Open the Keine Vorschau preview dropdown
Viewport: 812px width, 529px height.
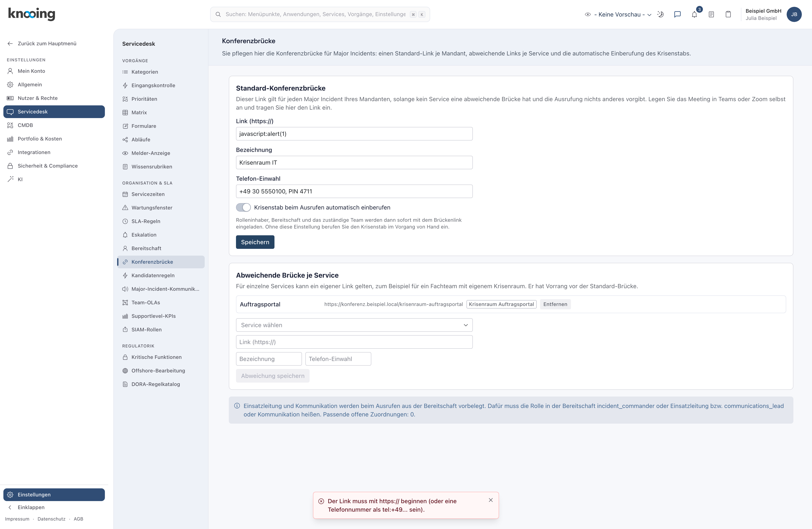(x=618, y=14)
